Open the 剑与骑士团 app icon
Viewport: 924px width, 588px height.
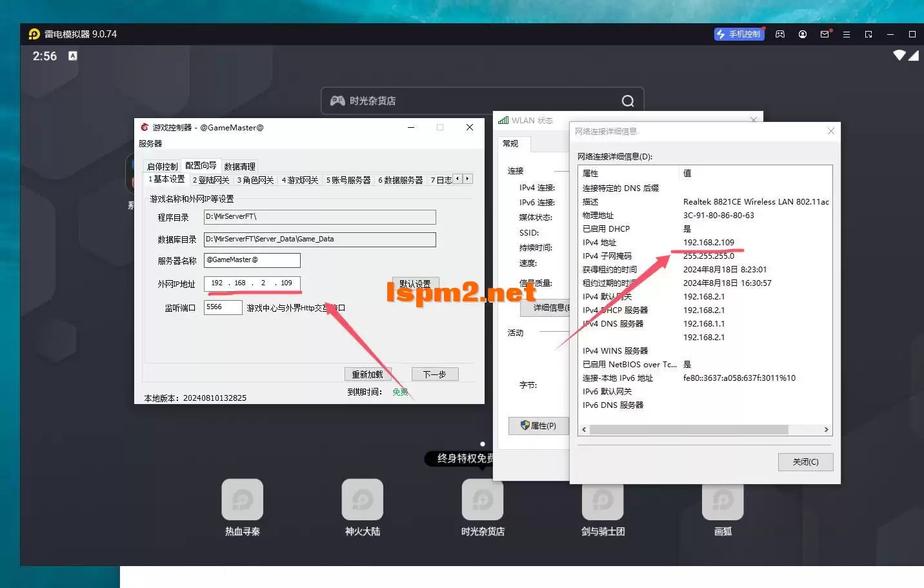tap(603, 502)
